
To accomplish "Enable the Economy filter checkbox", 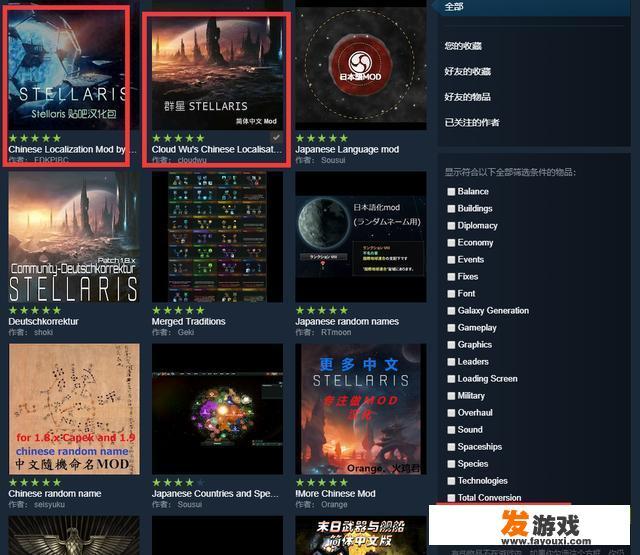I will [x=451, y=243].
